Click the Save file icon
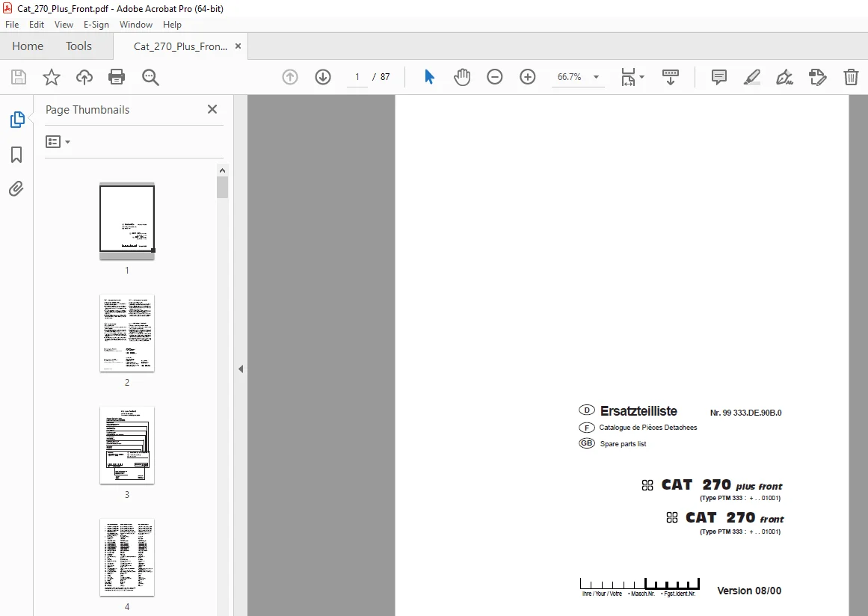 (x=18, y=77)
